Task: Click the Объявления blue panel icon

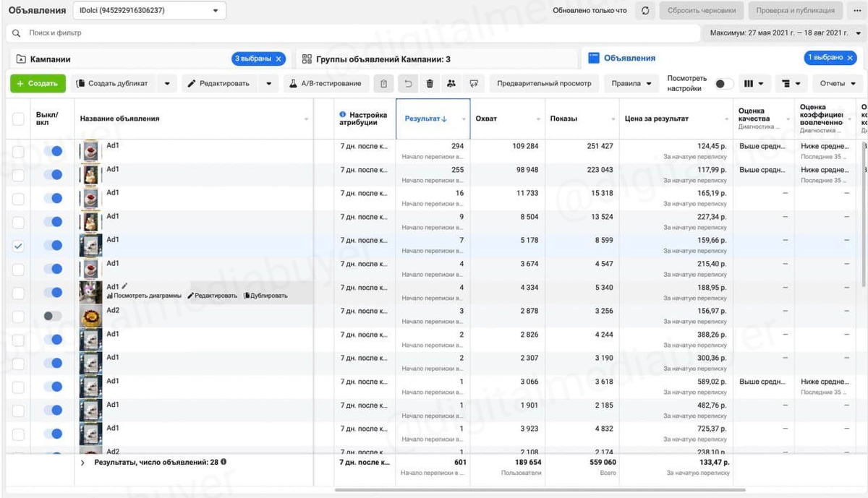Action: [593, 58]
